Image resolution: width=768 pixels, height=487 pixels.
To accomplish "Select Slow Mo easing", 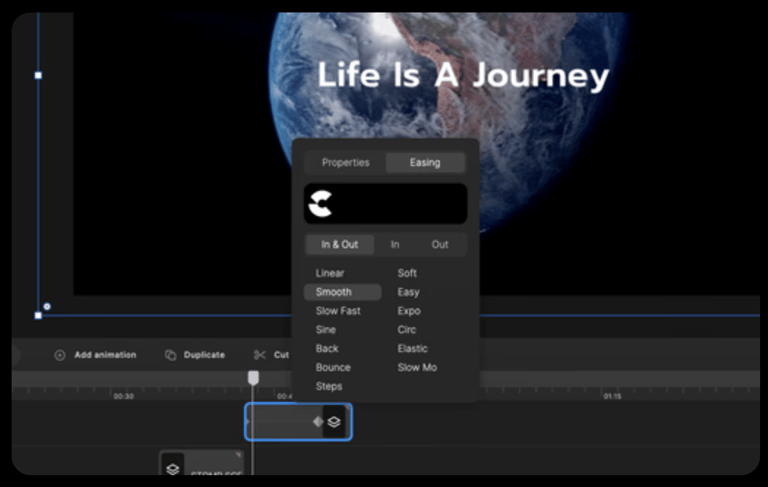I will pos(417,367).
